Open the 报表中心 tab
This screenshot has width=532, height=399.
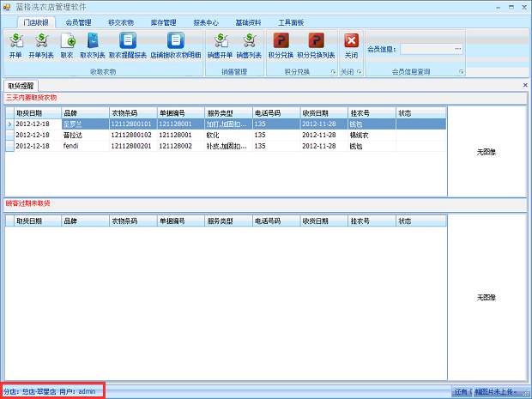206,22
